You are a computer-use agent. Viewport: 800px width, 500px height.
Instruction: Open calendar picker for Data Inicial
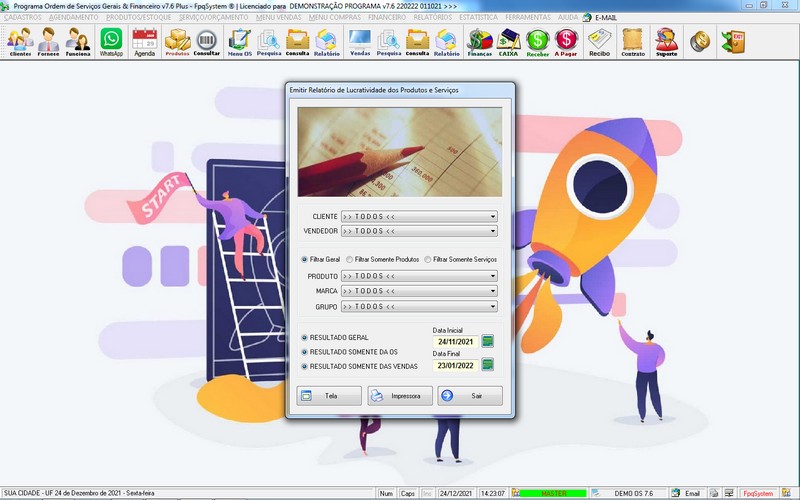pyautogui.click(x=488, y=341)
